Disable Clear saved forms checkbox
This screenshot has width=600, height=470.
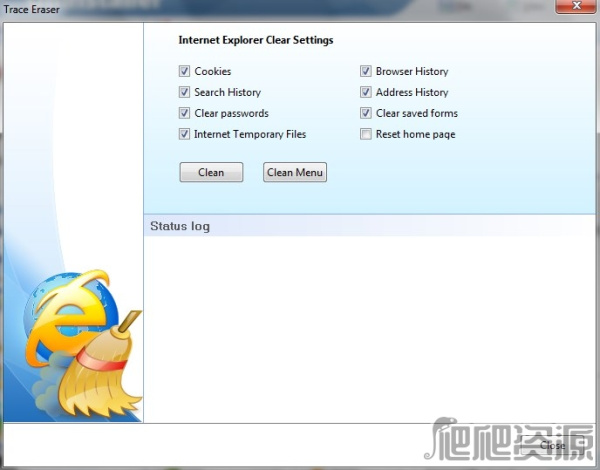[366, 113]
